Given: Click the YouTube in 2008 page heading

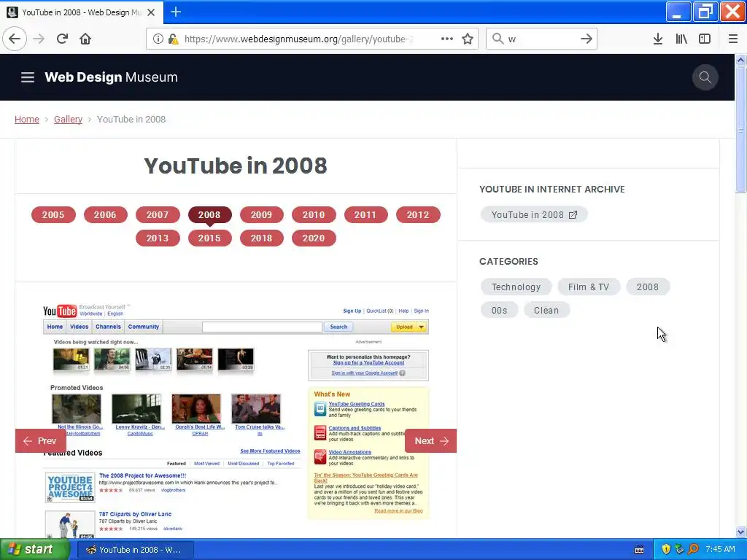Looking at the screenshot, I should pos(236,166).
